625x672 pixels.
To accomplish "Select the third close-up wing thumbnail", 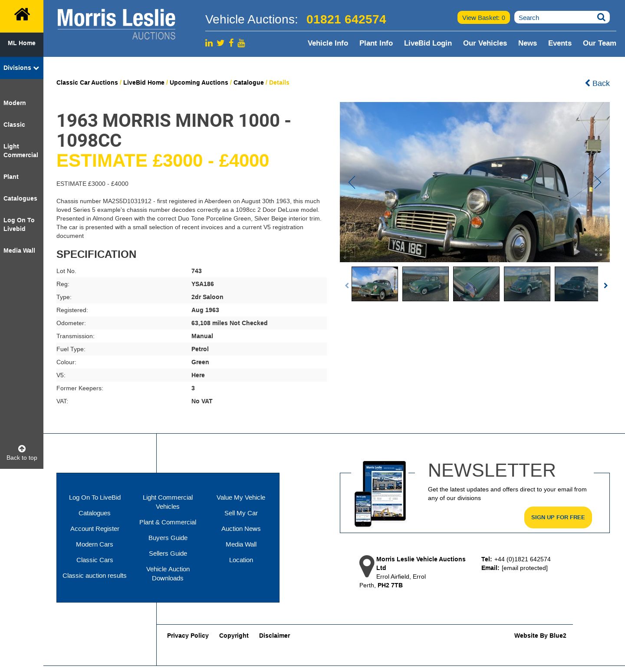I will (476, 284).
